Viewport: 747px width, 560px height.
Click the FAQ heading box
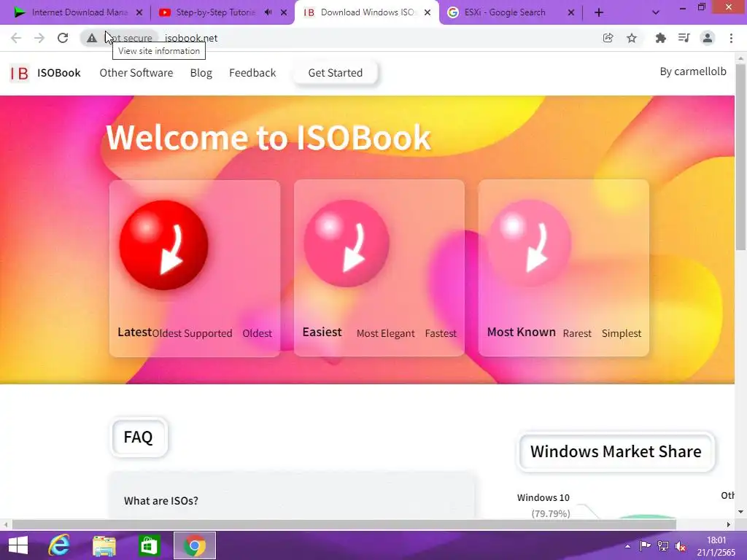[139, 437]
